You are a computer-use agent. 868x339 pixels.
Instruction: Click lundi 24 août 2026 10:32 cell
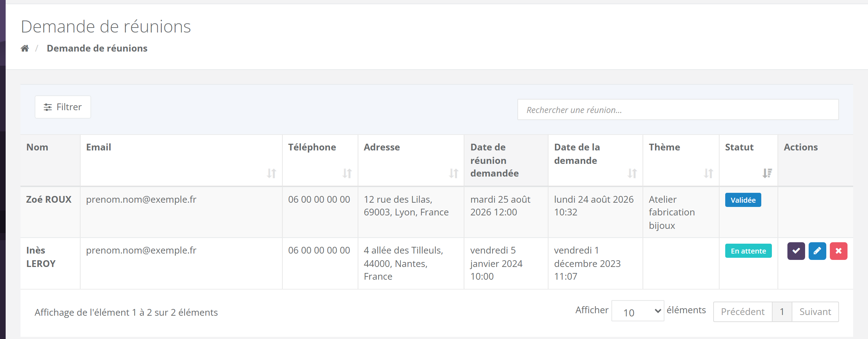pyautogui.click(x=596, y=212)
